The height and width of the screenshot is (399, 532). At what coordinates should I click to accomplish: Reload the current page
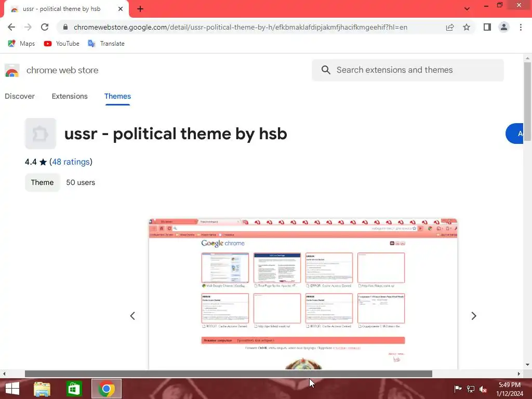[x=45, y=27]
